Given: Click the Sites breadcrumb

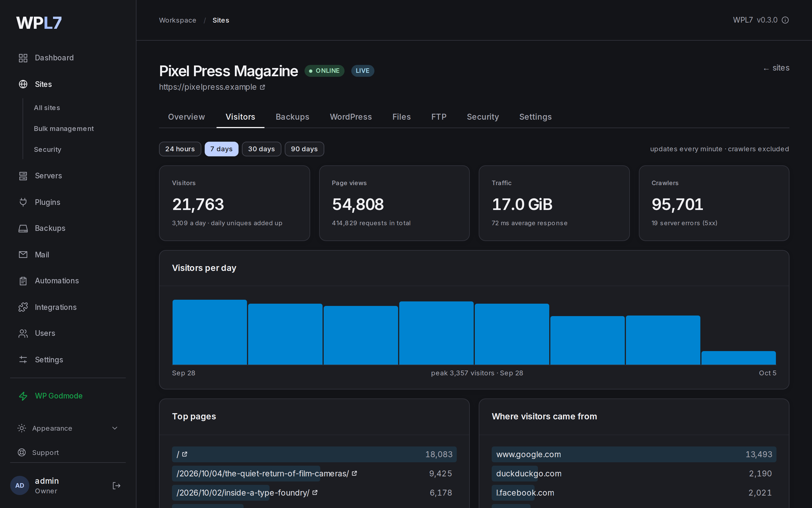Looking at the screenshot, I should [221, 20].
